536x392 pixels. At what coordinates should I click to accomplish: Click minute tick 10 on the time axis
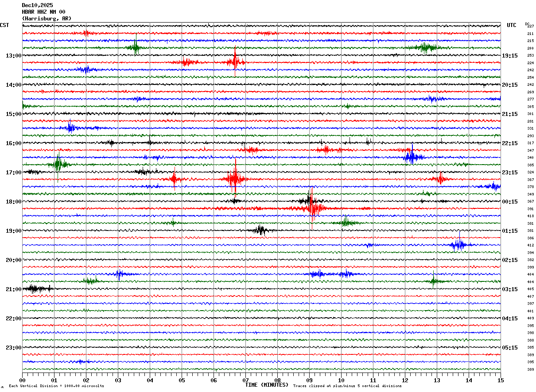(x=341, y=380)
